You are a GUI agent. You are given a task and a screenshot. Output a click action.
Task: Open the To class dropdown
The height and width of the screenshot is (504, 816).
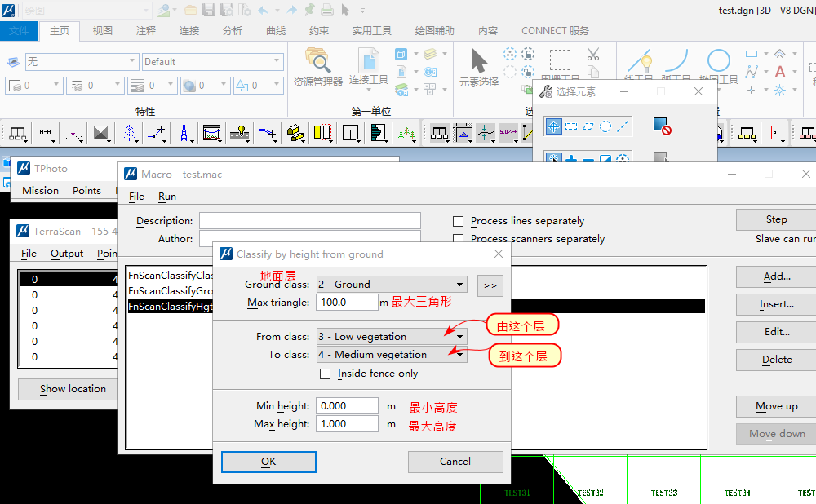coord(392,355)
